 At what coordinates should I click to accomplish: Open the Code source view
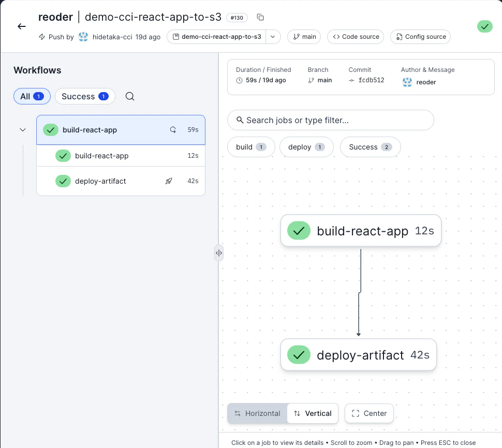355,37
